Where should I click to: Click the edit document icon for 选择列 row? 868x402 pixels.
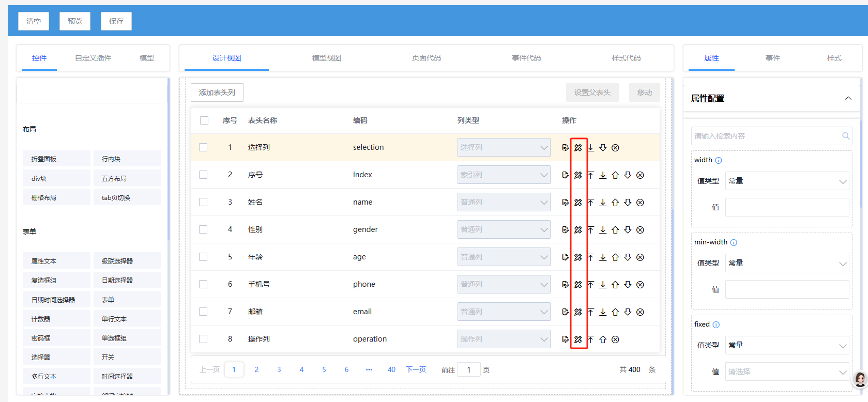[565, 148]
